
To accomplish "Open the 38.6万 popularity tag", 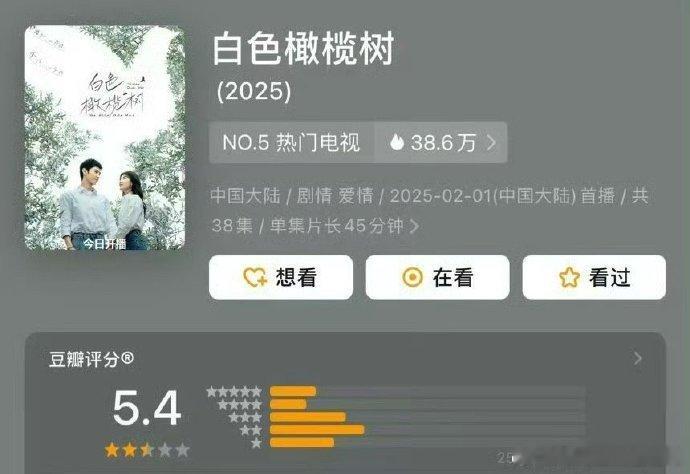I will pyautogui.click(x=441, y=143).
